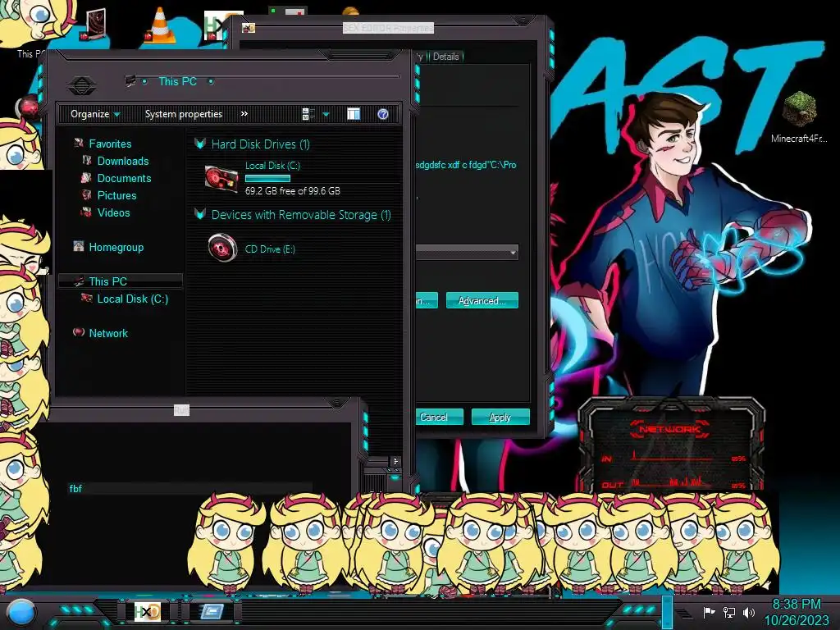The image size is (840, 630).
Task: Click the computer icon in address bar
Action: click(x=130, y=81)
